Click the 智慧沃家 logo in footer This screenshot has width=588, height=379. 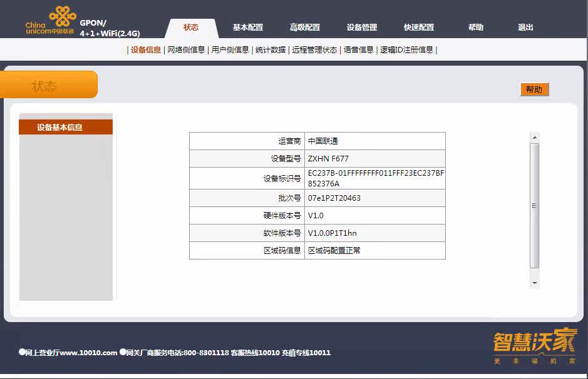pyautogui.click(x=535, y=346)
